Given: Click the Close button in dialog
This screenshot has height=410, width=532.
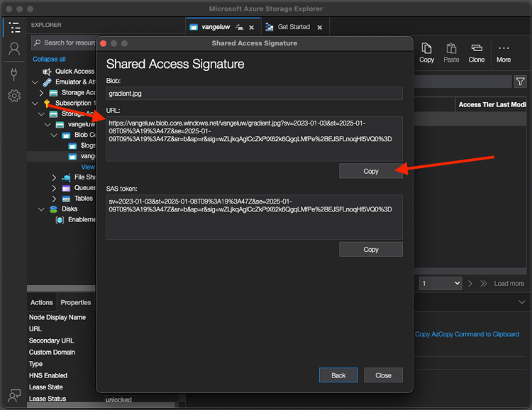Looking at the screenshot, I should coord(383,375).
